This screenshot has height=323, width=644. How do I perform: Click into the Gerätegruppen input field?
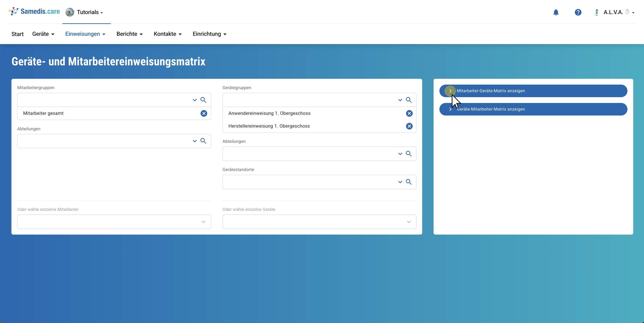308,100
